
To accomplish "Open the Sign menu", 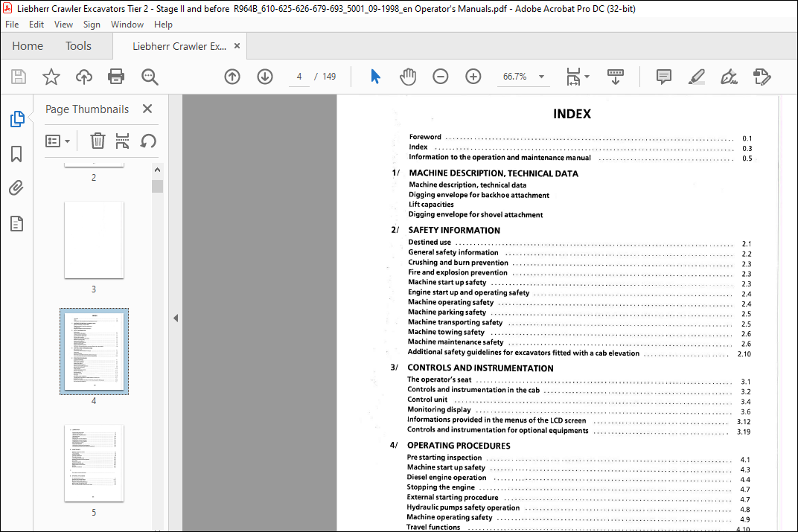I will [x=92, y=25].
